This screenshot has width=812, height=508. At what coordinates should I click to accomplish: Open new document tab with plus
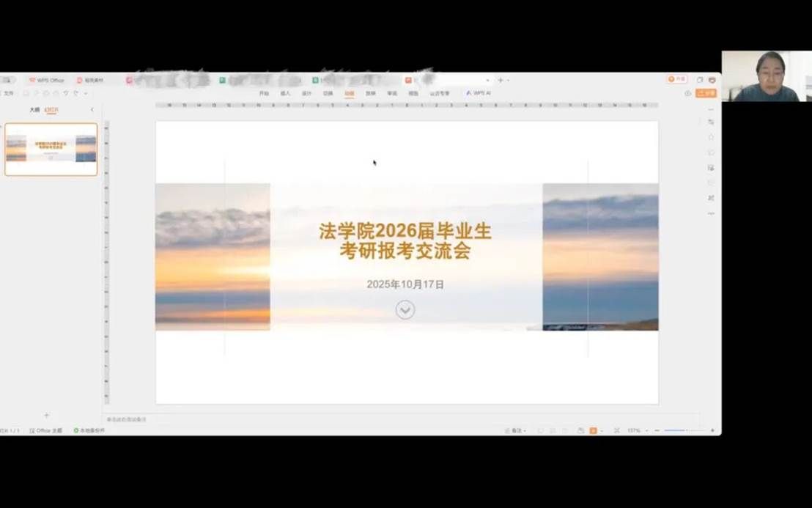pyautogui.click(x=501, y=80)
